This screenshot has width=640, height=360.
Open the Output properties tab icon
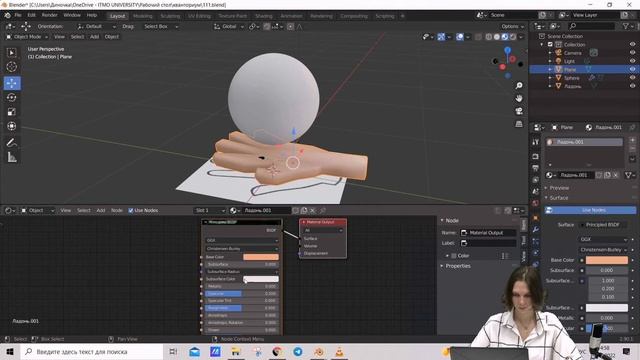[x=536, y=168]
